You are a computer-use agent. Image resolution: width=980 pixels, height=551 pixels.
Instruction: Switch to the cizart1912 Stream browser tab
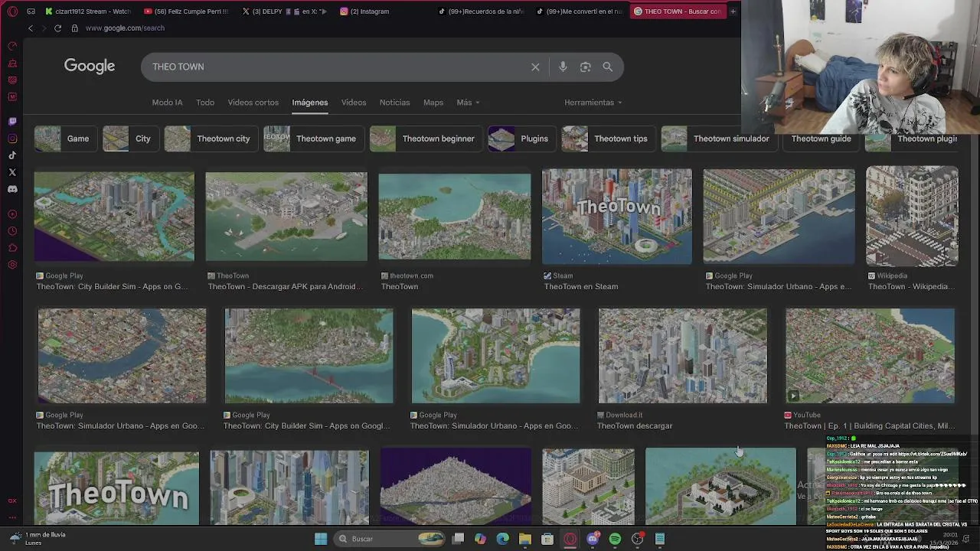87,11
